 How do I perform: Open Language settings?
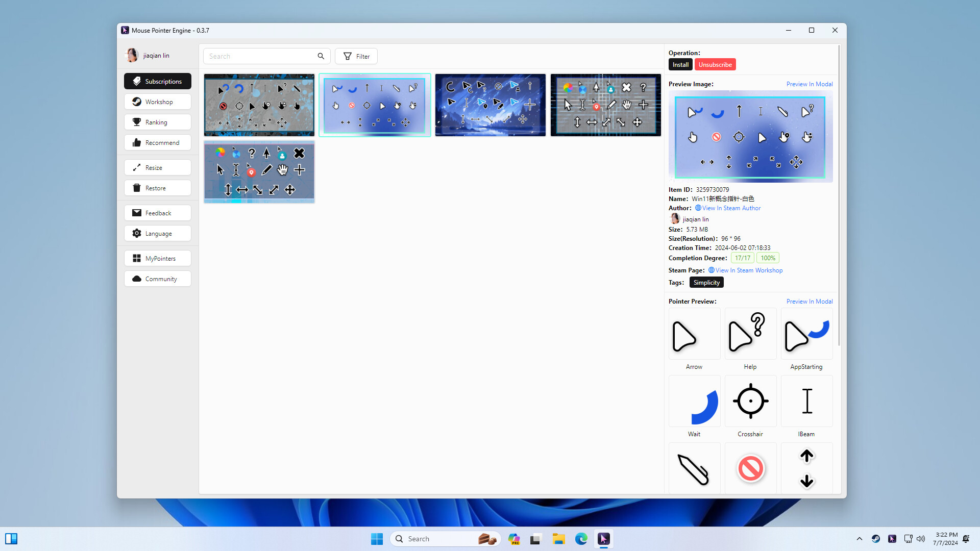[157, 233]
